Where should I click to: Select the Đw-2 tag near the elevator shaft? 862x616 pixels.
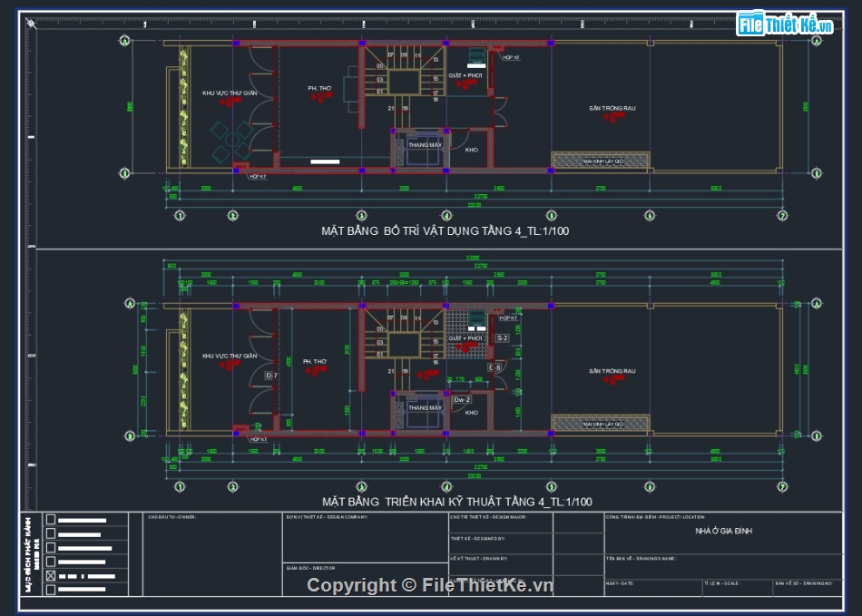462,400
